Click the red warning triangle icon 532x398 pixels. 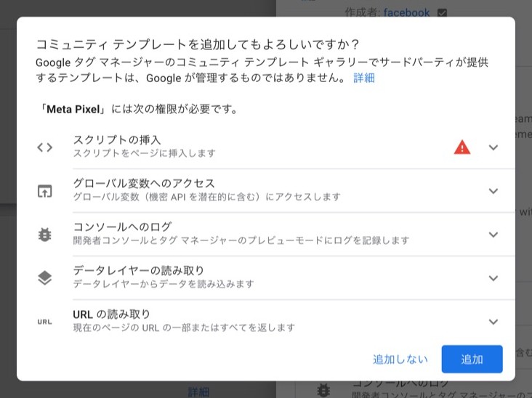pos(462,147)
